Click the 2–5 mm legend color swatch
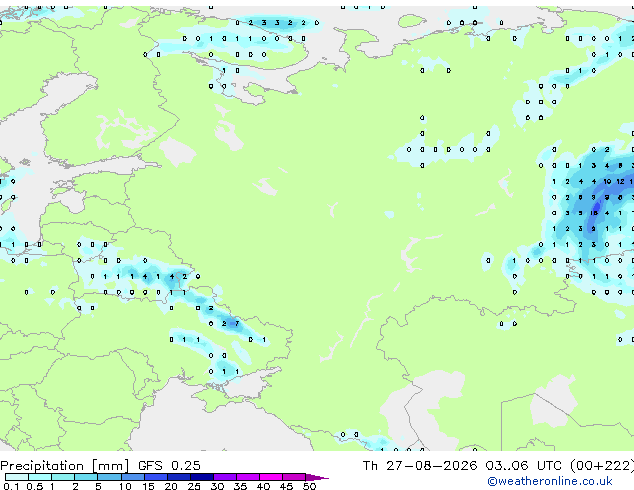Image resolution: width=634 pixels, height=490 pixels. [x=86, y=477]
